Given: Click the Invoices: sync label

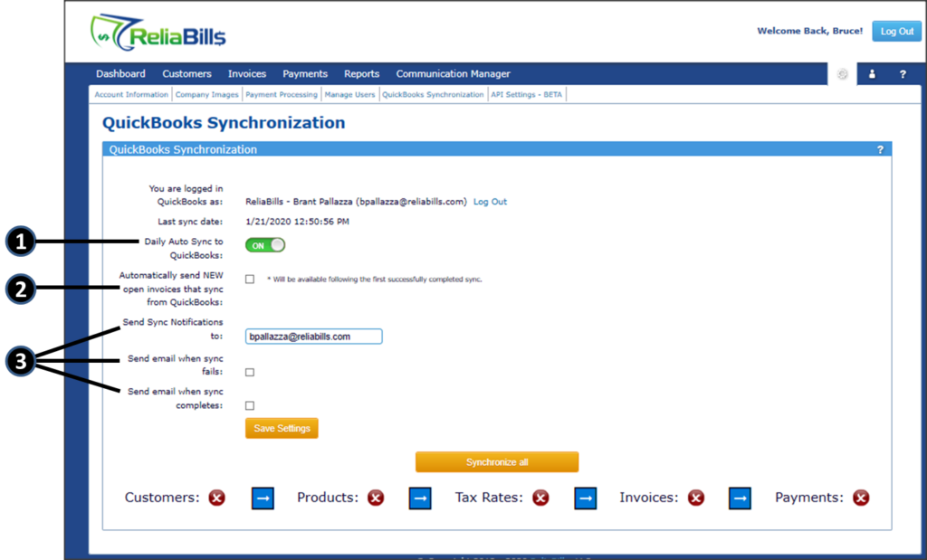Looking at the screenshot, I should pos(649,498).
